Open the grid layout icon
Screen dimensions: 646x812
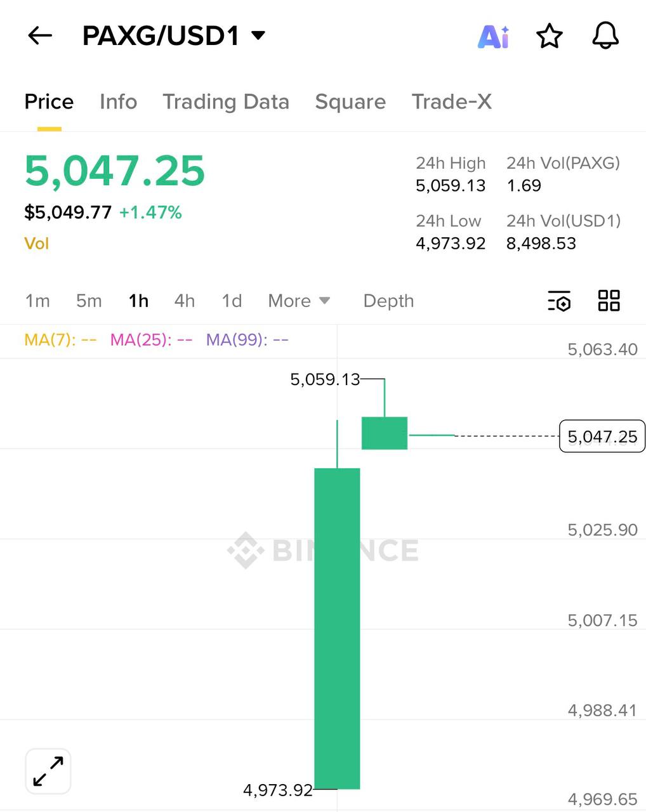609,301
